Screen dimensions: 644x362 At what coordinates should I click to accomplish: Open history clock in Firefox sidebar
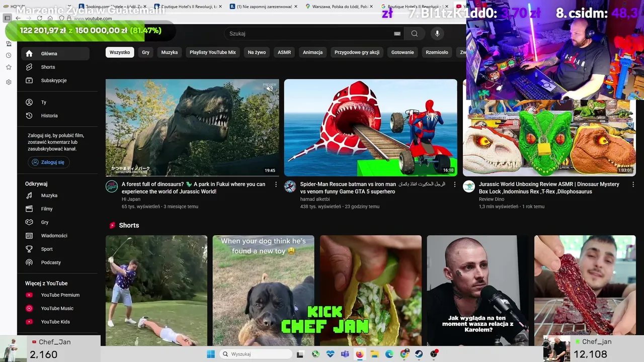[x=9, y=55]
